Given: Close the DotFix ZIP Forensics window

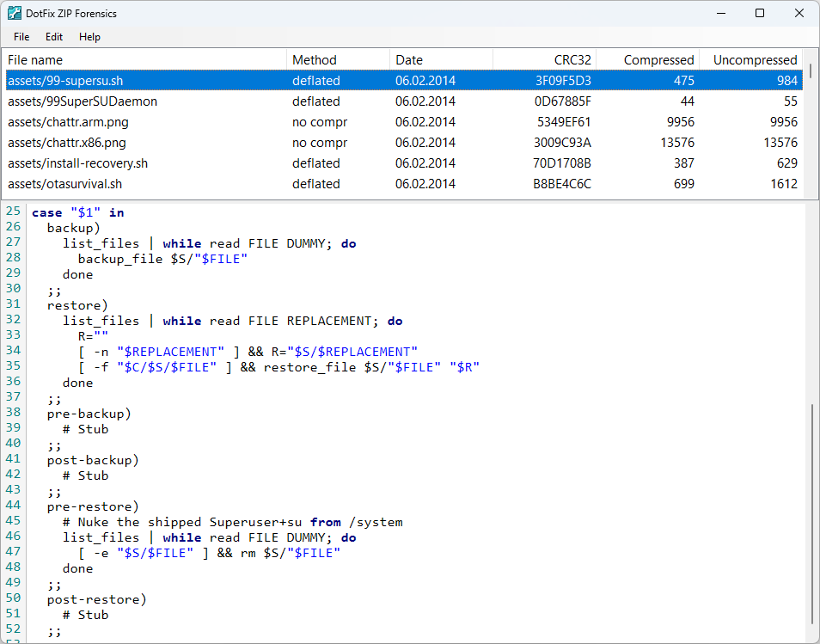Looking at the screenshot, I should tap(799, 13).
